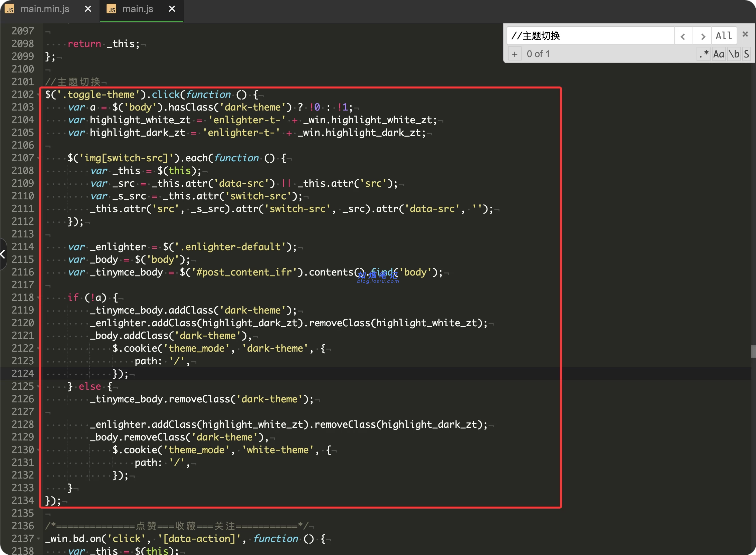Click 'highlight_dark_zt' variable on line 2105
The height and width of the screenshot is (555, 756).
[137, 133]
